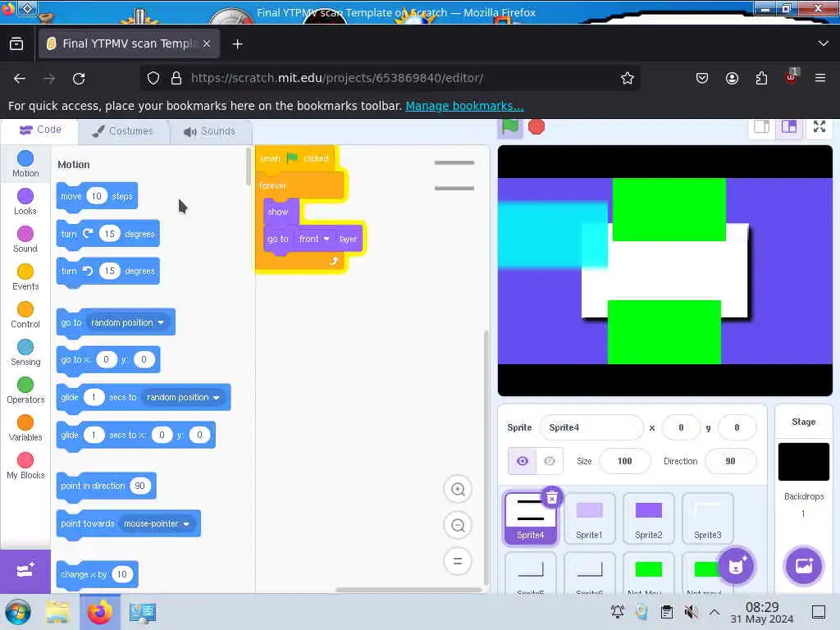The height and width of the screenshot is (630, 840).
Task: Click the Choose a Backdrop button
Action: tap(804, 566)
